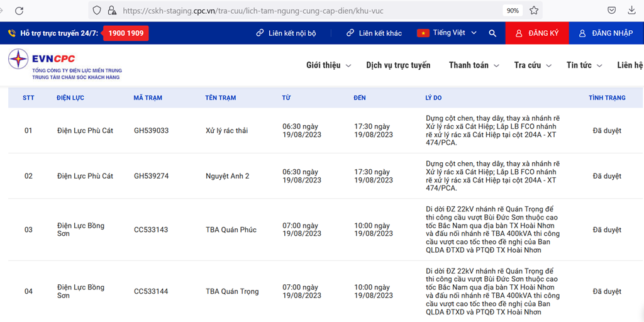This screenshot has height=322, width=644.
Task: Click the ĐĂNG KÝ button
Action: coord(537,33)
